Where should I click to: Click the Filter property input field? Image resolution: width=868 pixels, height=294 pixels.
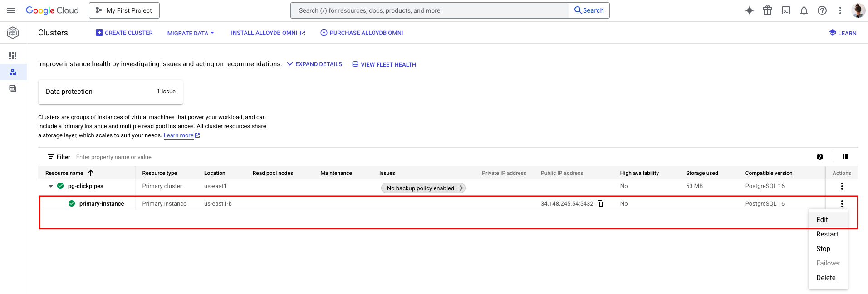[181, 157]
